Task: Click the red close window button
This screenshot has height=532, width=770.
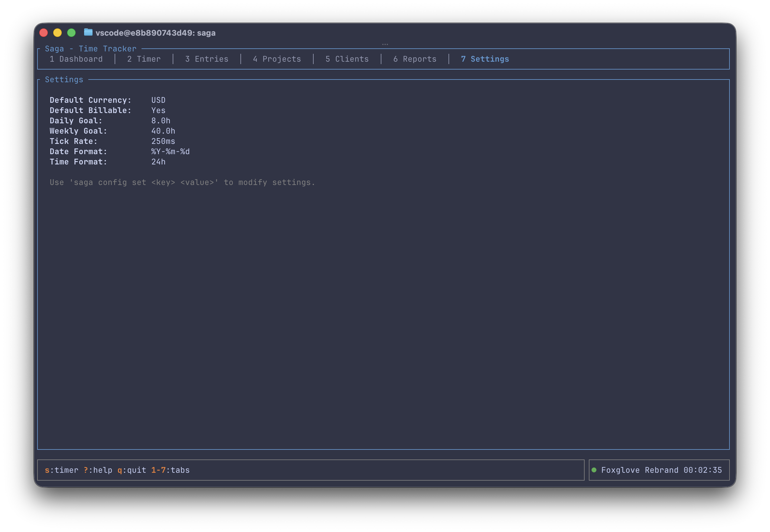Action: pos(44,33)
